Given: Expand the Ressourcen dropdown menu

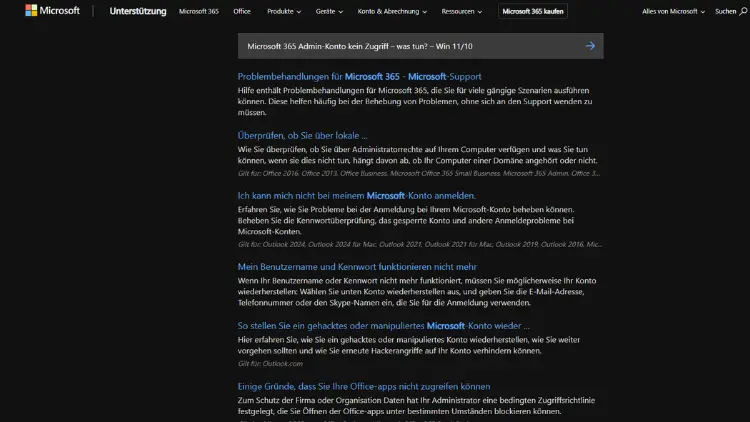Looking at the screenshot, I should [x=462, y=11].
